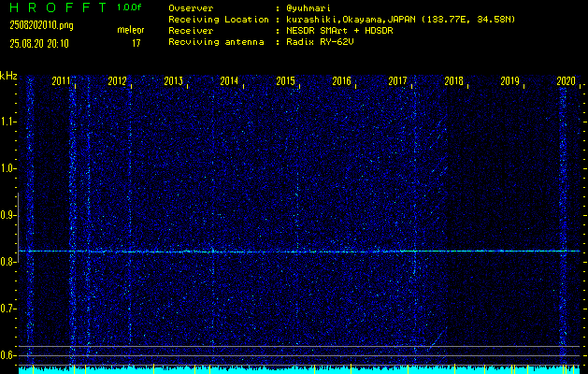
Task: Click the 0.6 frequency axis label
Action: click(x=7, y=355)
